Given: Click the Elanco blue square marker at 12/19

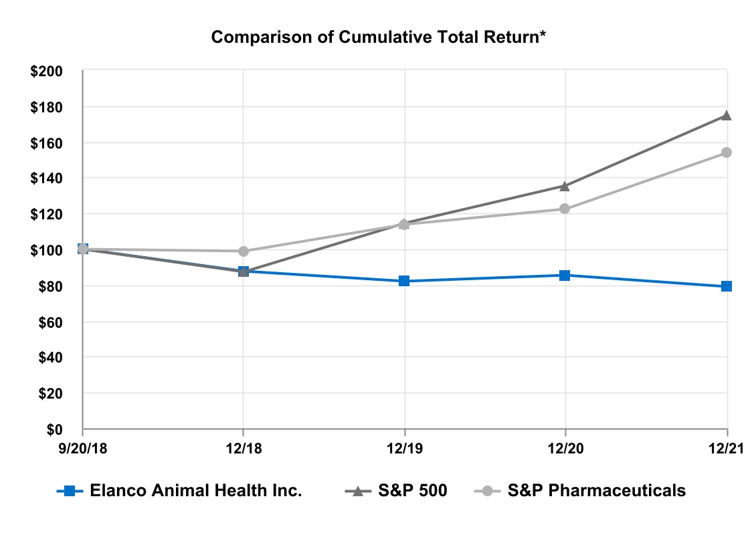Looking at the screenshot, I should (x=404, y=281).
